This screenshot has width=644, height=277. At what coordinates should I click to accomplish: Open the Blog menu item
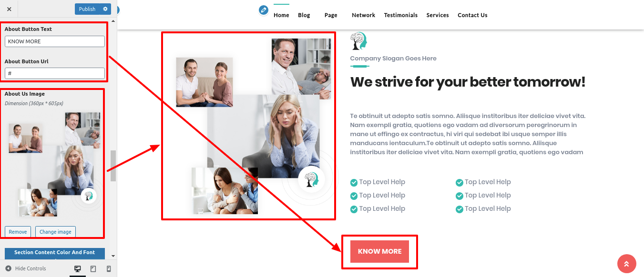304,15
